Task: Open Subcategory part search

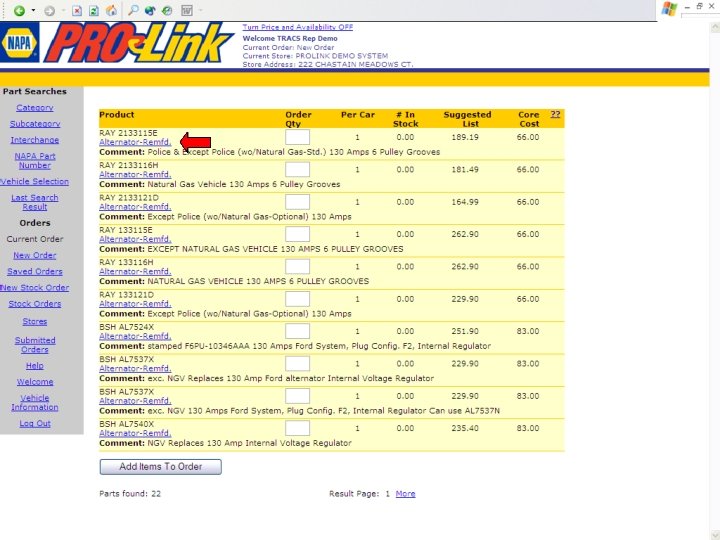Action: [x=35, y=124]
